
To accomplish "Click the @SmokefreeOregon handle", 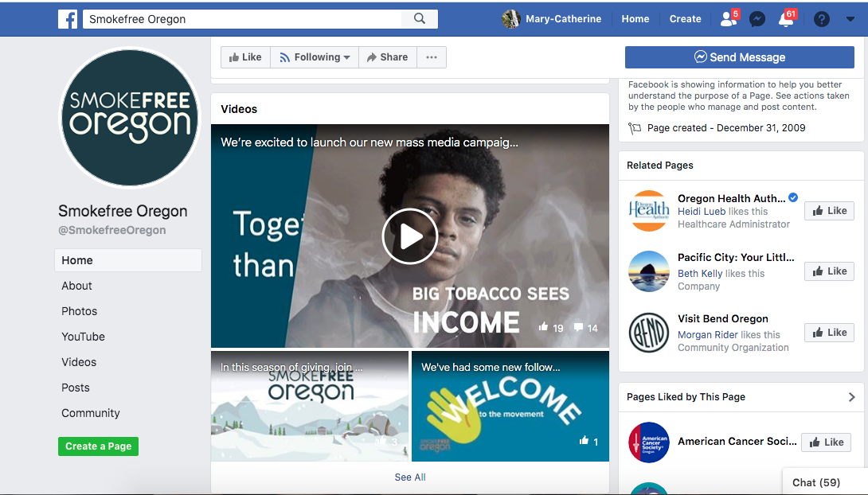I will pyautogui.click(x=111, y=230).
